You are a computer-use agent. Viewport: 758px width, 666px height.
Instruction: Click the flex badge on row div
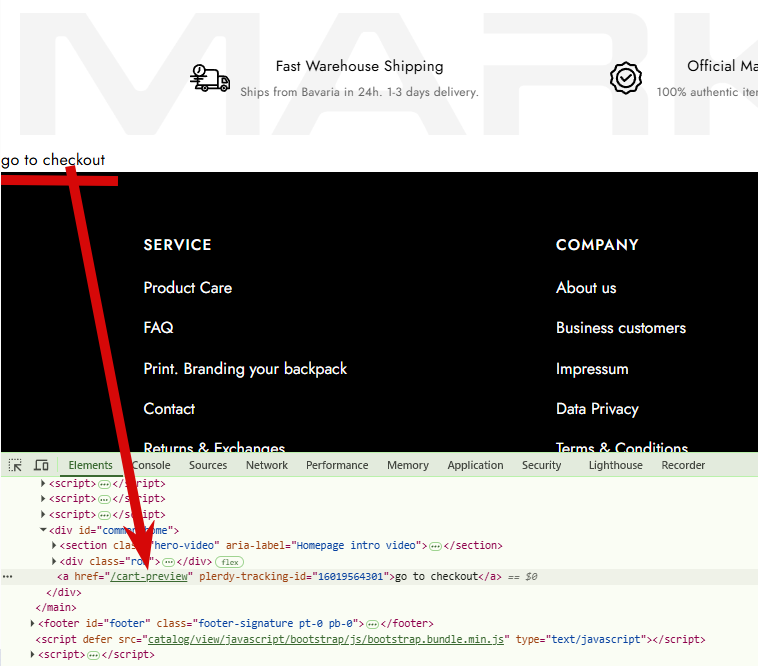(x=230, y=562)
